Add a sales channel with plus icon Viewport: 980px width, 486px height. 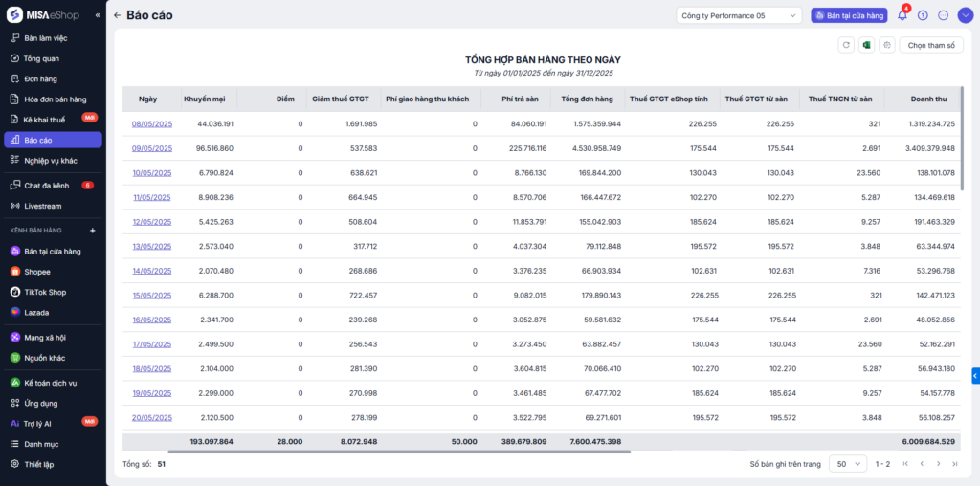[93, 231]
